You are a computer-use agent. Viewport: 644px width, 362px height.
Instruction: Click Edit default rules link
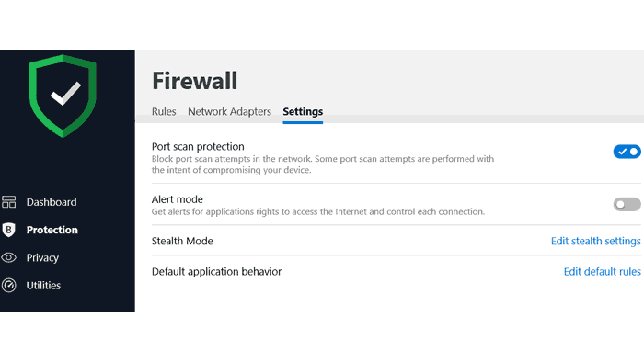[602, 271]
